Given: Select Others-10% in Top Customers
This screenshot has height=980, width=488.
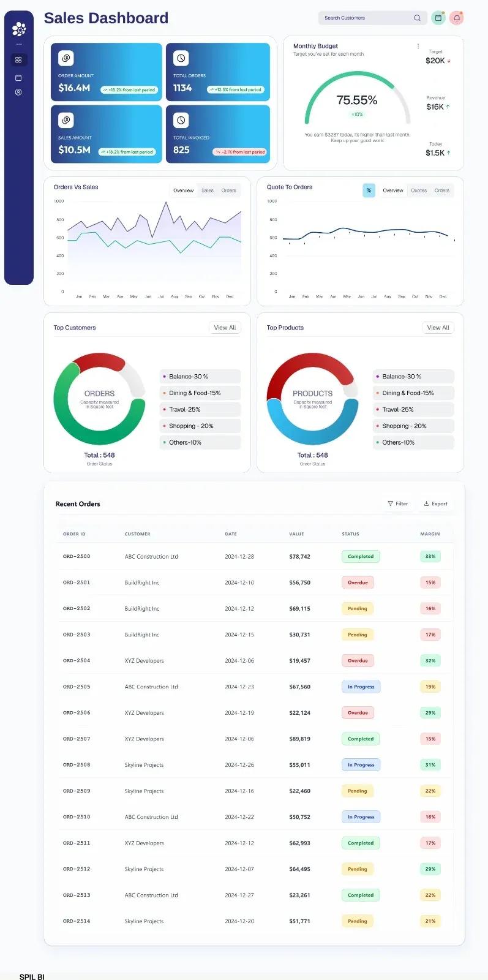Looking at the screenshot, I should (x=200, y=442).
